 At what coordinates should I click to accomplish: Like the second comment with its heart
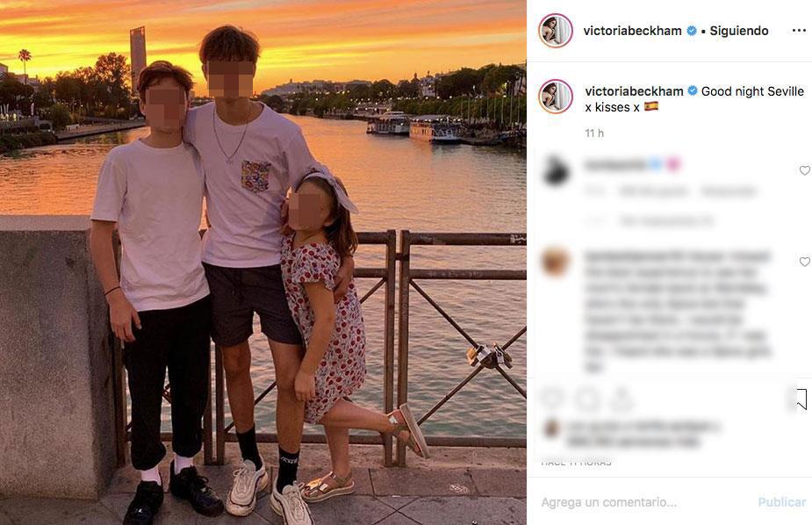tap(804, 262)
